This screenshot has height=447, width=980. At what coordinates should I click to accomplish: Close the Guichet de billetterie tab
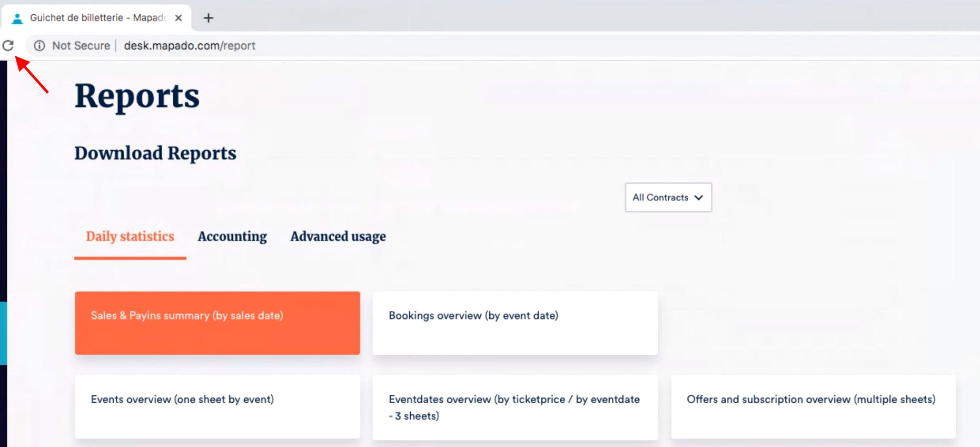click(x=179, y=18)
